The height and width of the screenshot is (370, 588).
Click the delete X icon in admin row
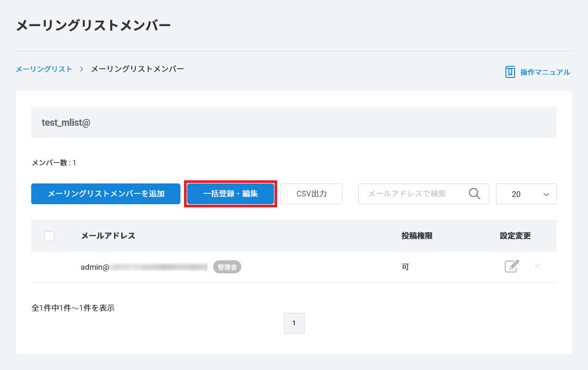click(x=537, y=267)
